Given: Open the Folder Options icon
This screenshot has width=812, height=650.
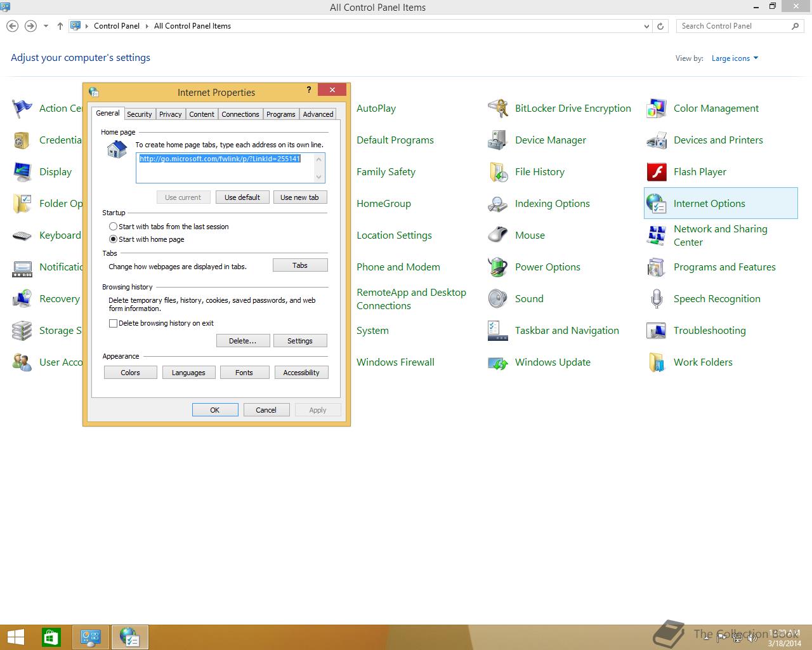Looking at the screenshot, I should point(22,204).
